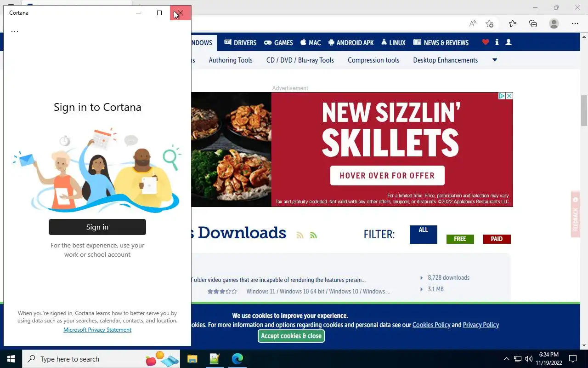
Task: Open the notification center icon
Action: pos(573,359)
